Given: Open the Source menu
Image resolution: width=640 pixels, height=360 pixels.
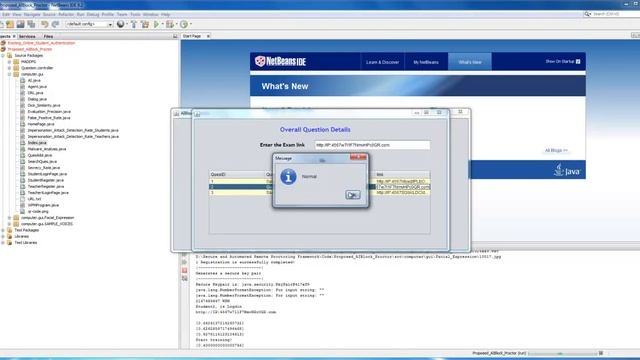Looking at the screenshot, I should (49, 14).
